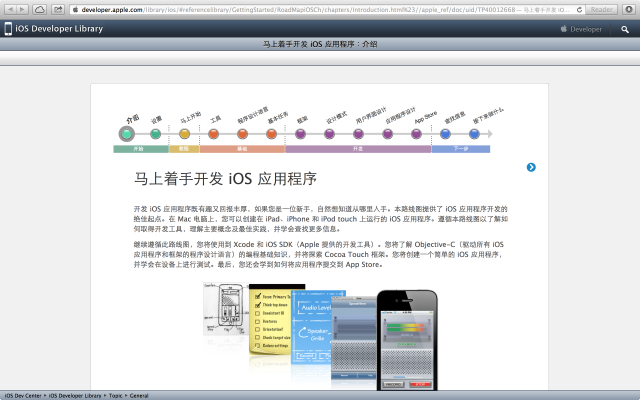The width and height of the screenshot is (640, 400).
Task: Click the green 开始 section bar
Action: pyautogui.click(x=141, y=149)
